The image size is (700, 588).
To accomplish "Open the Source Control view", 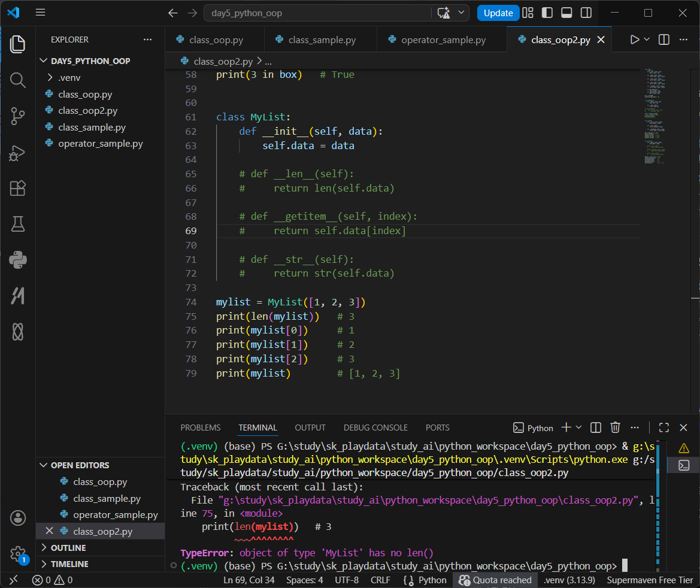I will point(17,116).
